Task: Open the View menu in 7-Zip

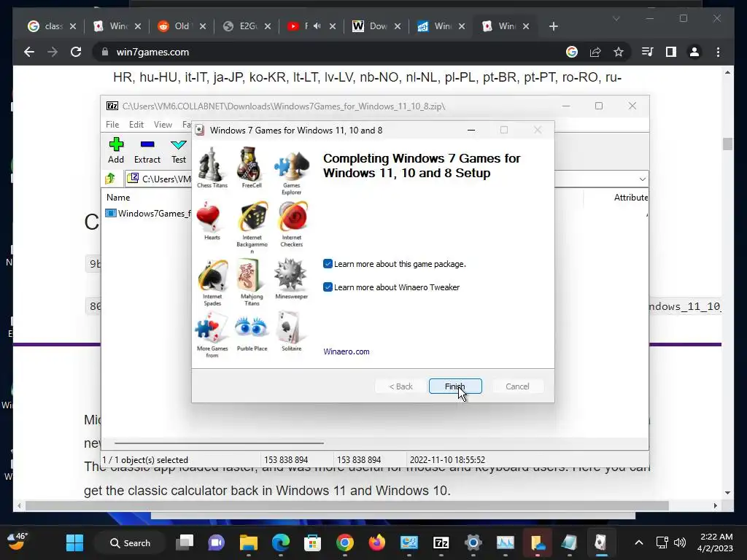Action: click(163, 124)
